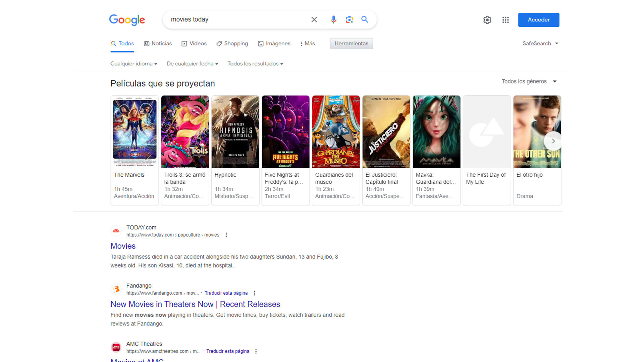Viewport: 644px width, 362px height.
Task: Click the blue magnifier search icon
Action: [365, 19]
